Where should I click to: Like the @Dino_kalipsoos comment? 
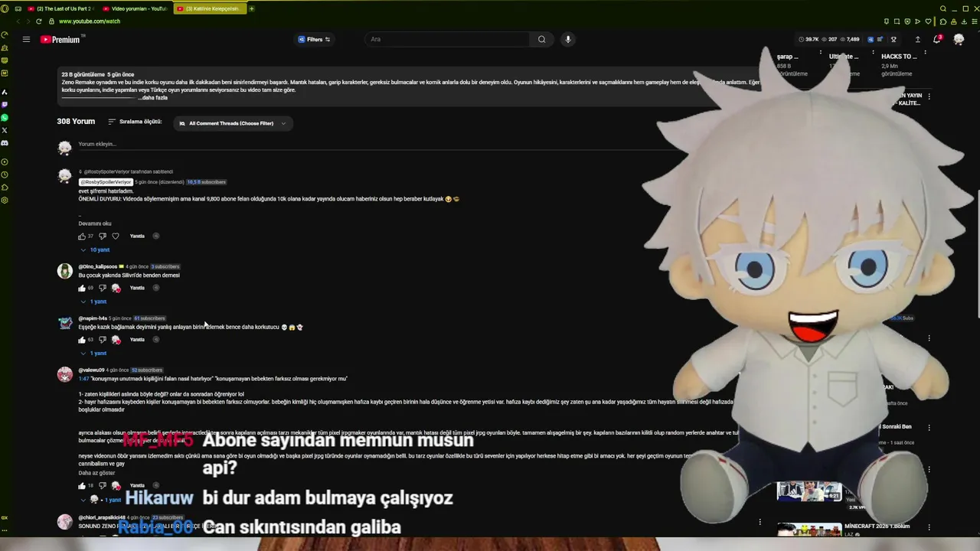82,288
